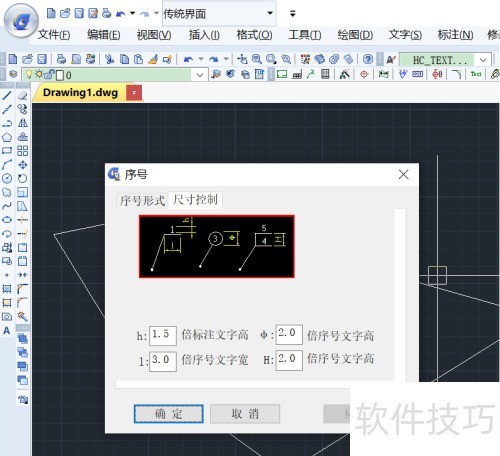The height and width of the screenshot is (456, 500).
Task: Click the Array modify icon
Action: (x=22, y=151)
